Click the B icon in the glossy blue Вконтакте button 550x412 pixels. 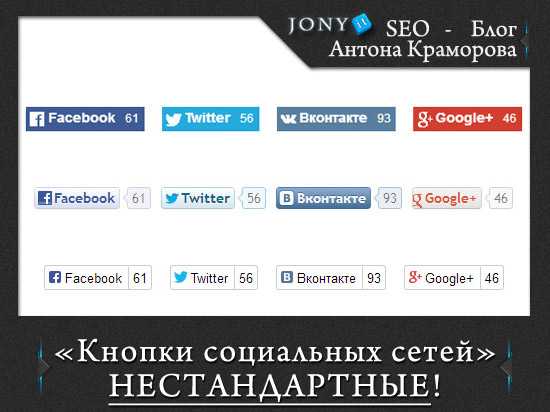[x=286, y=198]
